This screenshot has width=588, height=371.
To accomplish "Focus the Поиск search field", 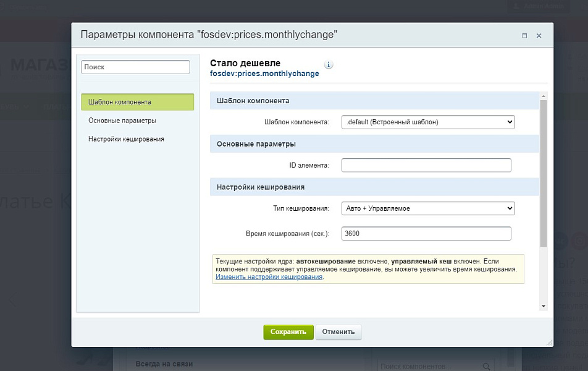I will click(x=135, y=67).
